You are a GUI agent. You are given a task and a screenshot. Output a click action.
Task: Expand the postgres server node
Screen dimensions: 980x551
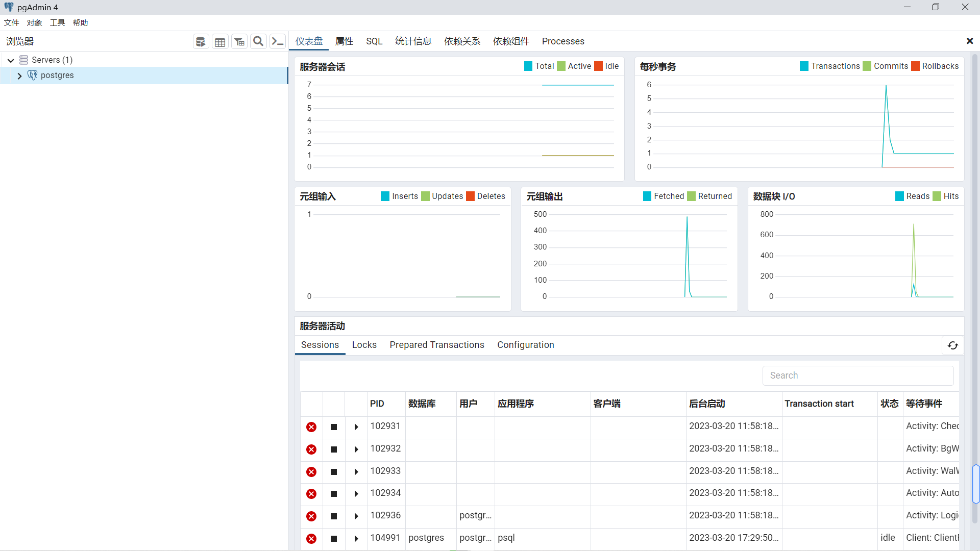19,76
